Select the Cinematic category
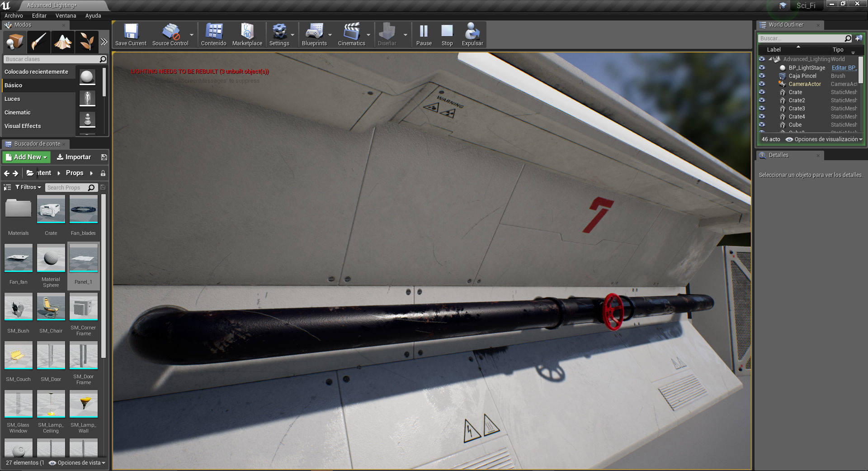 click(x=38, y=113)
